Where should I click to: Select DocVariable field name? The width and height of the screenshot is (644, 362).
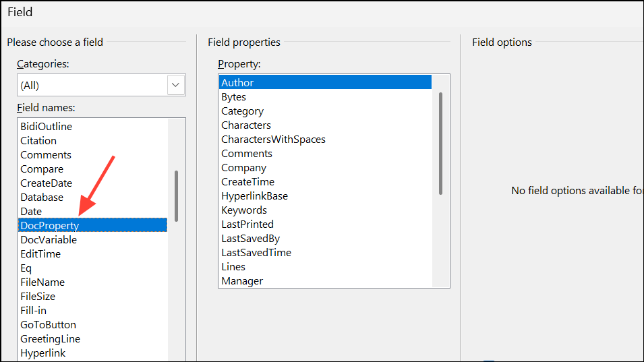pos(49,240)
